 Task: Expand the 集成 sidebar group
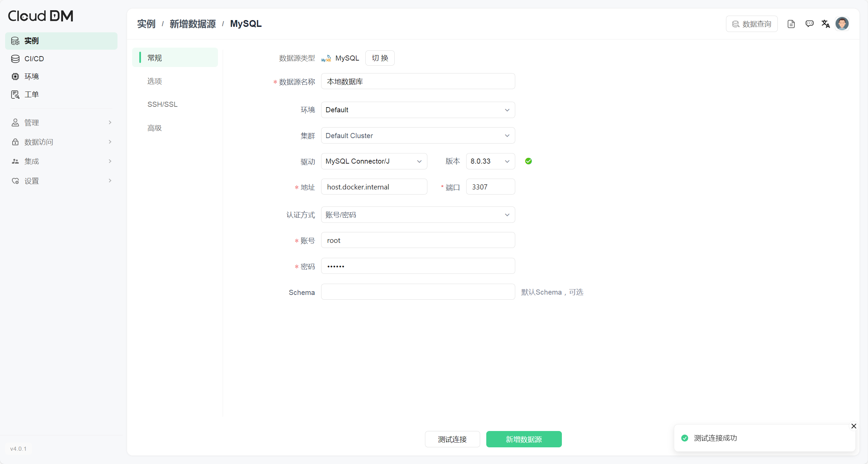pyautogui.click(x=61, y=161)
